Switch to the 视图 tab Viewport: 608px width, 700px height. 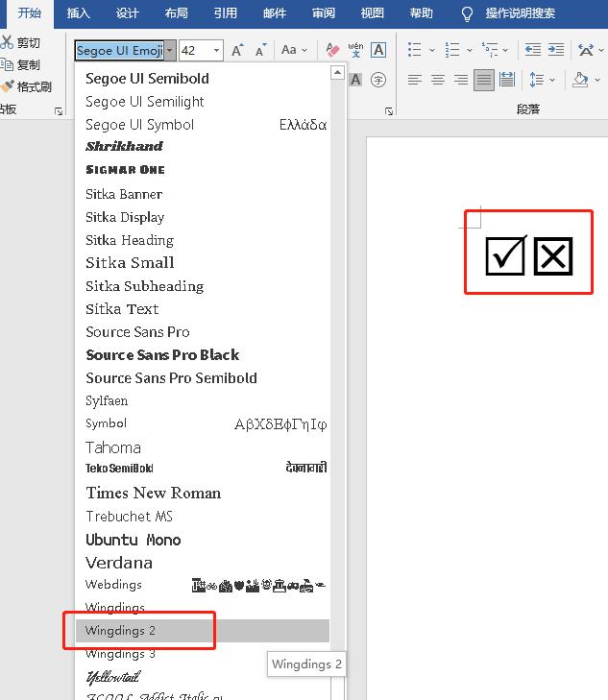point(373,12)
